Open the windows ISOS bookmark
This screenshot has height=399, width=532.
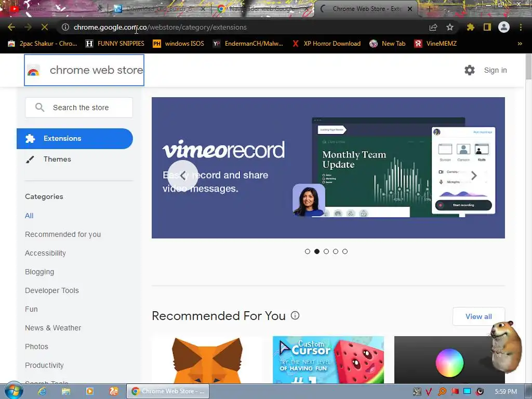179,44
